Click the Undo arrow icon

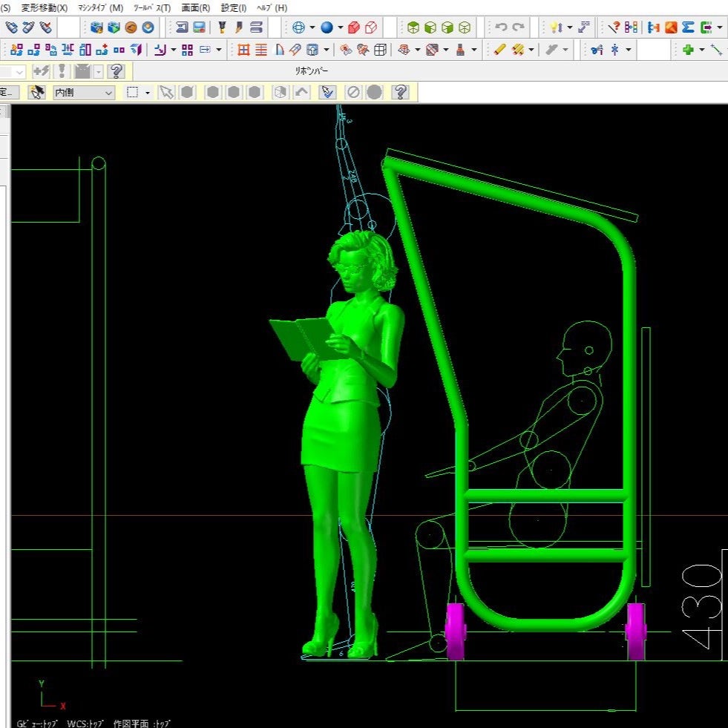[501, 27]
